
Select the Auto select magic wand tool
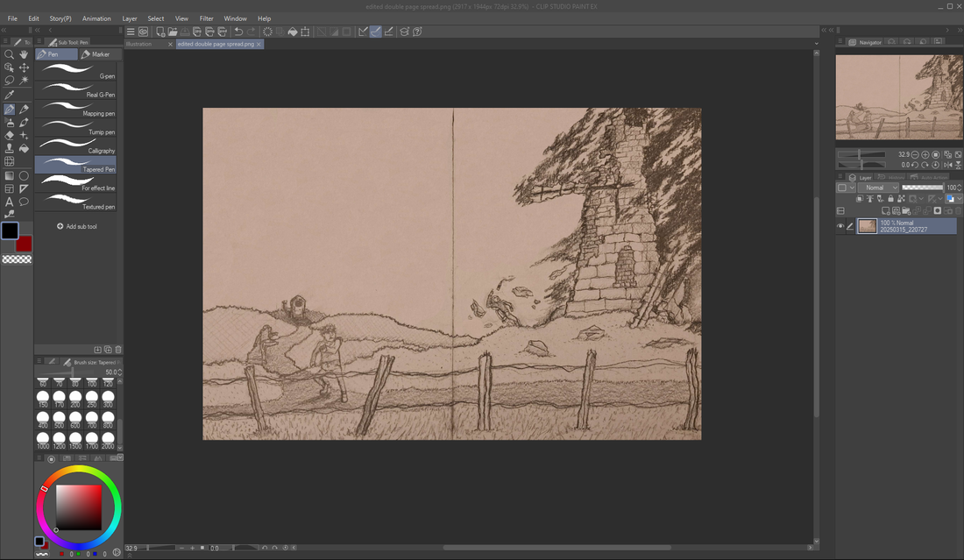(24, 81)
